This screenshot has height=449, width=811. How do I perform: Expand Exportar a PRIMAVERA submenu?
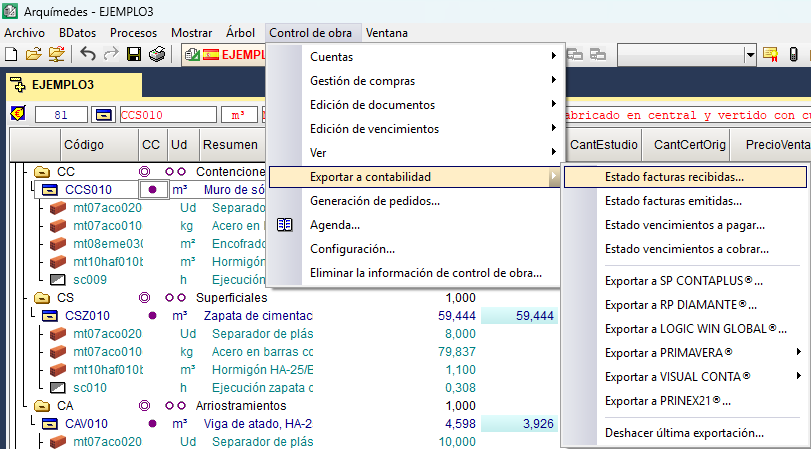[x=685, y=353]
